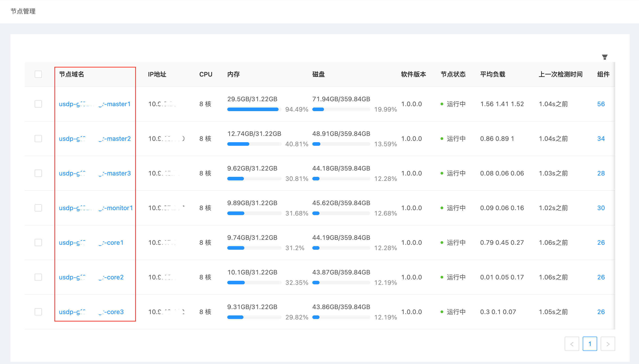Check the core3 row checkbox
This screenshot has height=364, width=639.
point(38,312)
